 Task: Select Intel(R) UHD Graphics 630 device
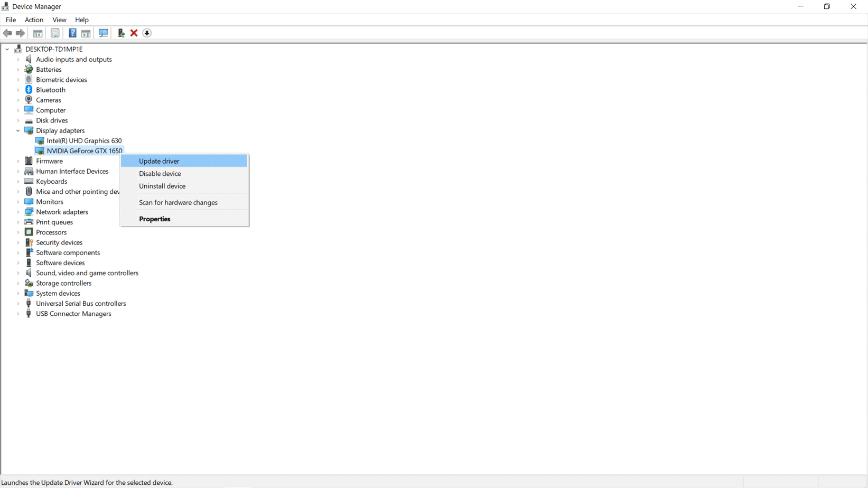(84, 140)
